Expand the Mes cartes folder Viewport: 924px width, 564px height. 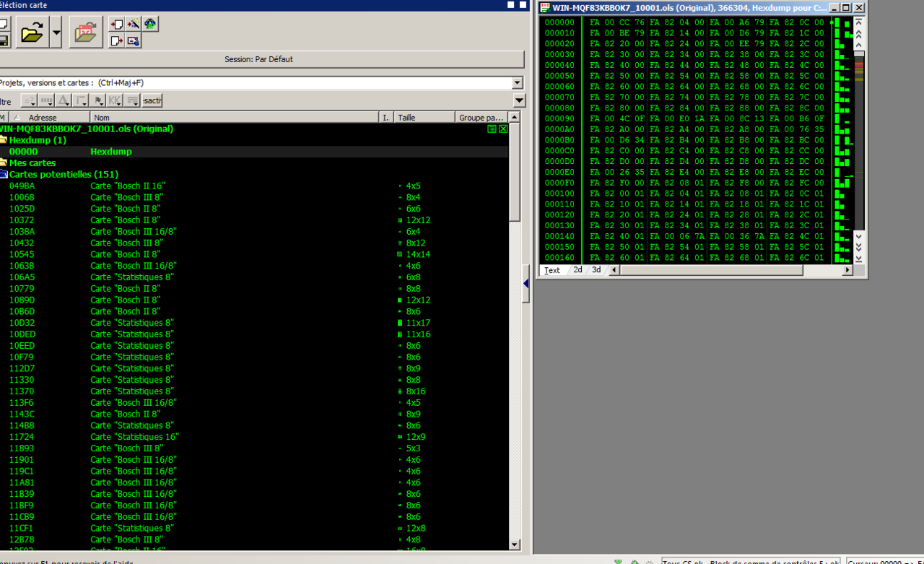(3, 162)
